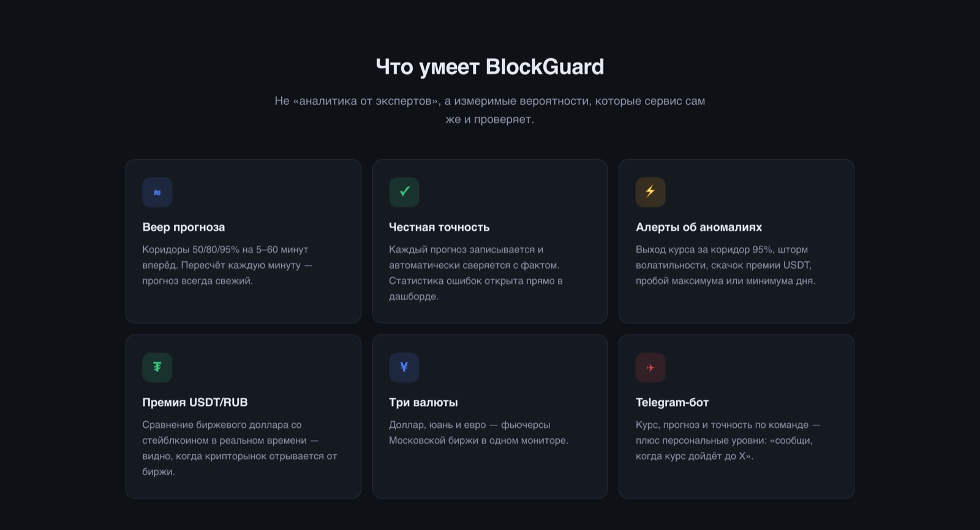This screenshot has height=530, width=980.
Task: Click the Веер прогноза card title
Action: coord(184,227)
